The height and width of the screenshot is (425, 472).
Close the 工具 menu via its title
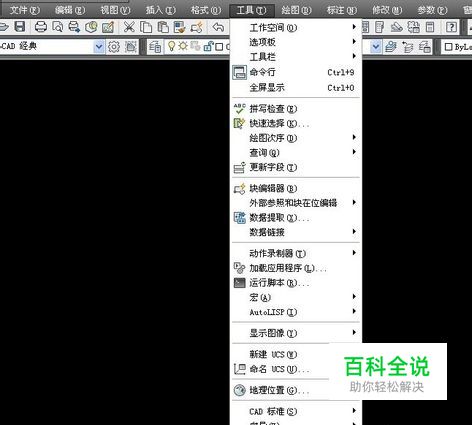click(252, 10)
